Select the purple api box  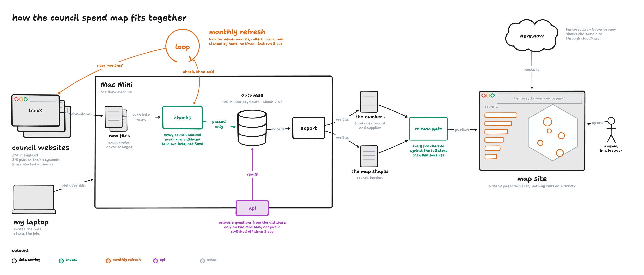coord(252,208)
